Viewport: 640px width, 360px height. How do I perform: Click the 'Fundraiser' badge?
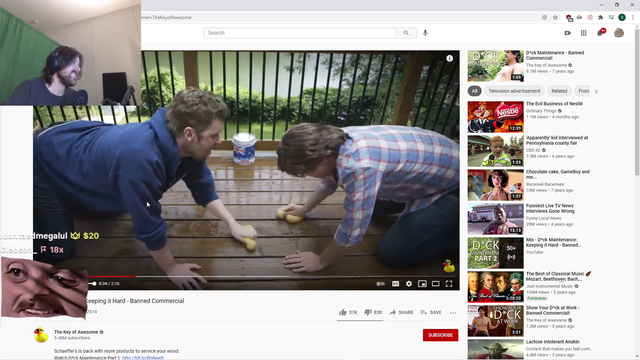(536, 298)
